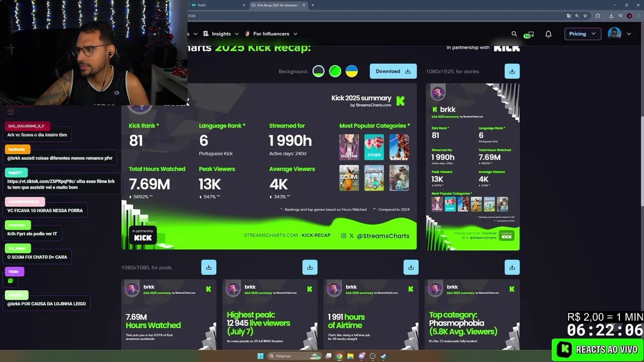The width and height of the screenshot is (644, 362).
Task: Open File Explorer from the taskbar
Action: pos(350,356)
